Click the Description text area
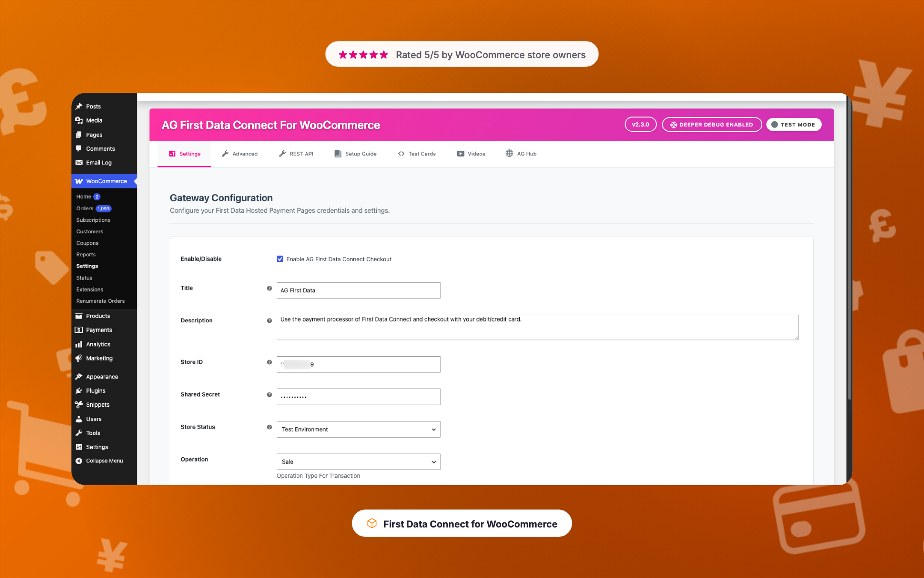 click(537, 328)
